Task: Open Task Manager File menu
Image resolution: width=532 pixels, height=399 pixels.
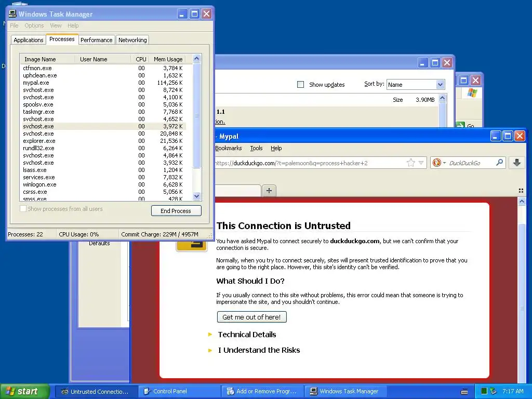Action: tap(14, 25)
